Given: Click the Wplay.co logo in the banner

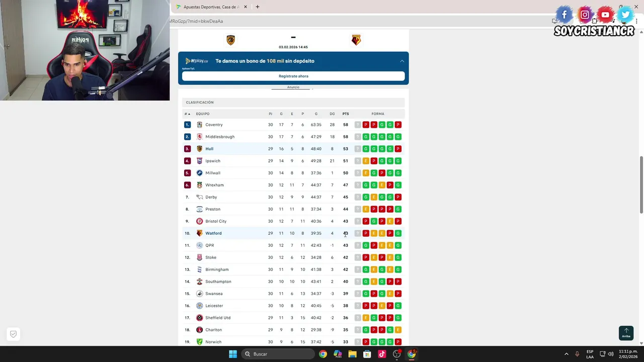Looking at the screenshot, I should pos(196,61).
